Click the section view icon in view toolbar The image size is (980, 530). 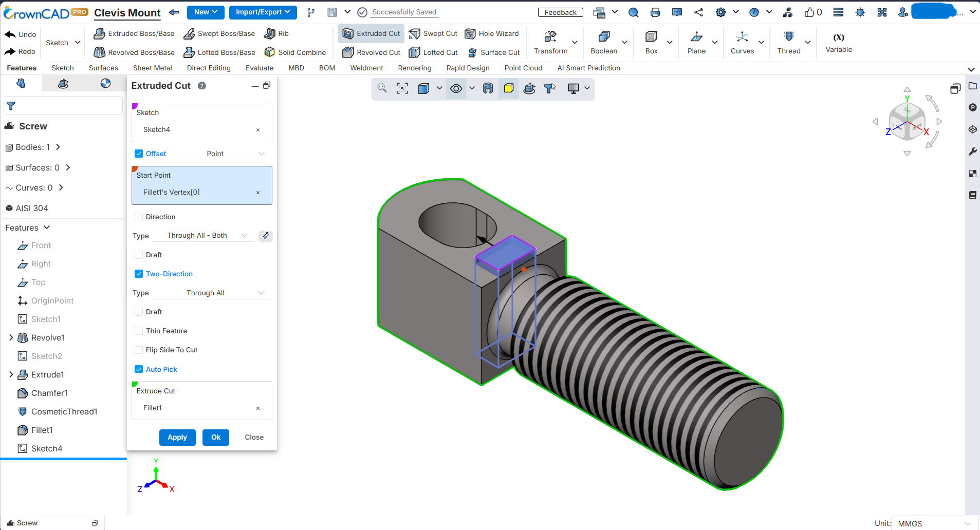pyautogui.click(x=488, y=88)
